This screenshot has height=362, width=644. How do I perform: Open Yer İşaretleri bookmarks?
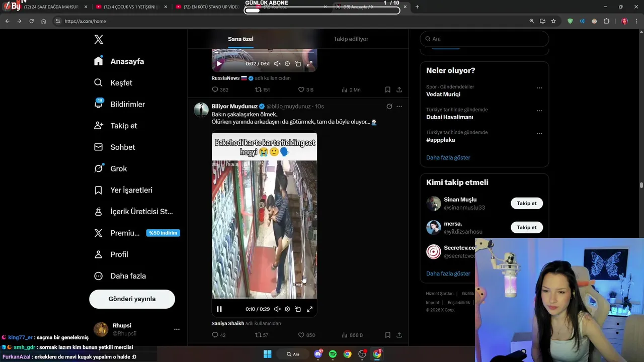(x=123, y=190)
